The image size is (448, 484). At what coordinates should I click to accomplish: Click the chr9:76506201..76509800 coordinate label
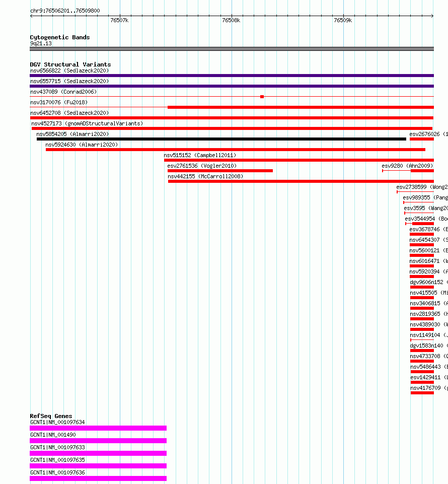coord(65,11)
